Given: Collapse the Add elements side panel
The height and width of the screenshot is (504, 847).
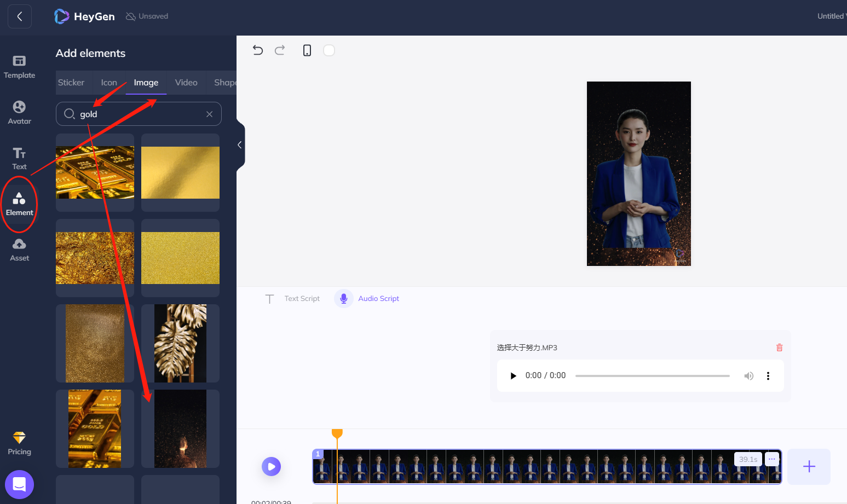Looking at the screenshot, I should coord(240,145).
